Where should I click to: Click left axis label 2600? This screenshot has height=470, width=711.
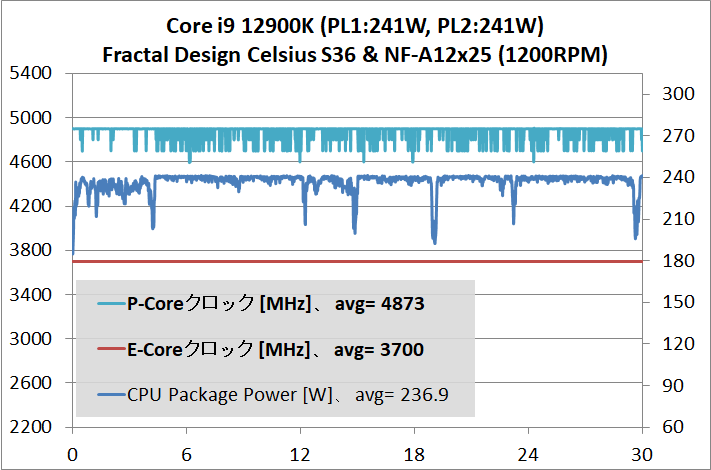[x=30, y=383]
